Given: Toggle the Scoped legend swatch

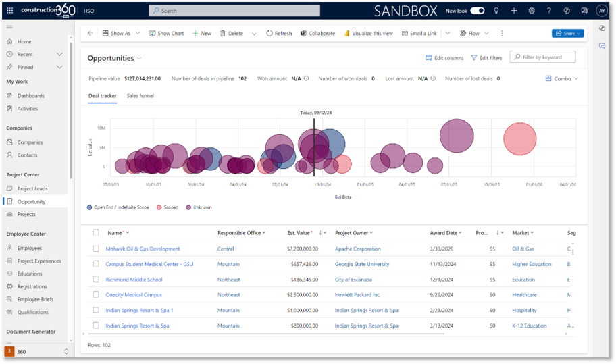Looking at the screenshot, I should pos(159,207).
